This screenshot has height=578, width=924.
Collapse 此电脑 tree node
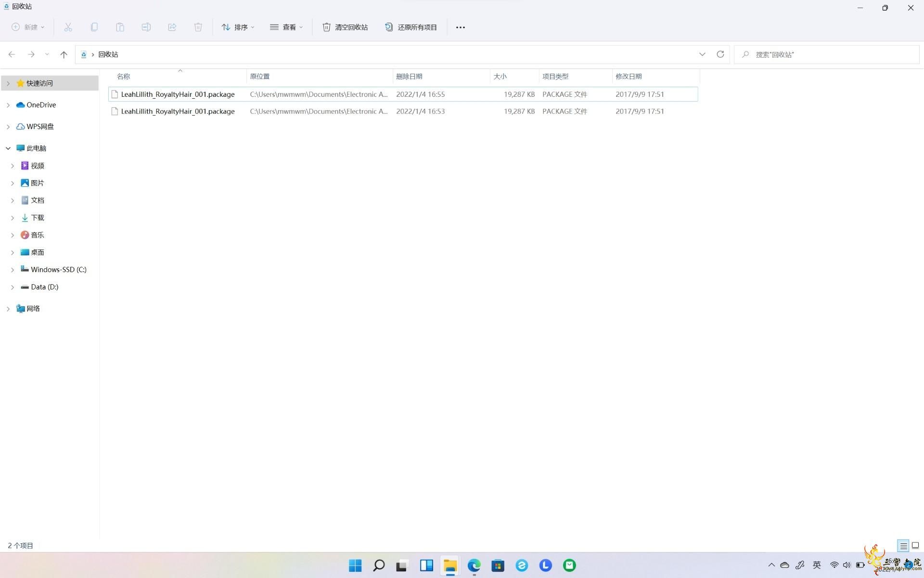pyautogui.click(x=8, y=148)
